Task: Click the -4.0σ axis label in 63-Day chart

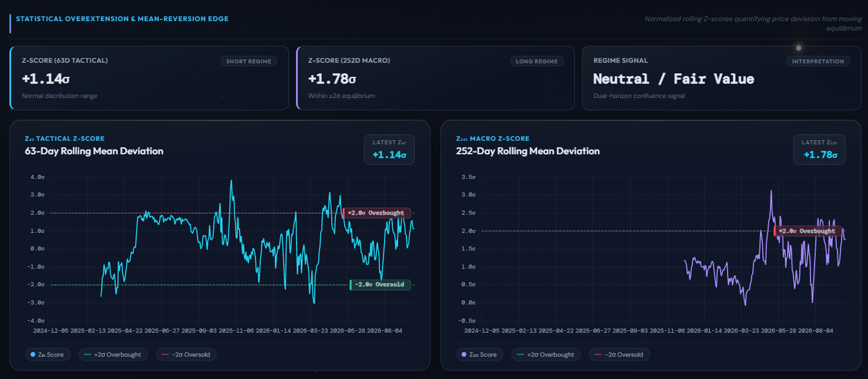Action: point(35,321)
